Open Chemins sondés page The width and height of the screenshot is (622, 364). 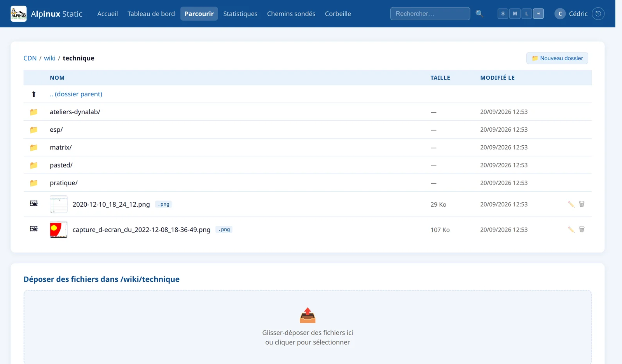(291, 14)
